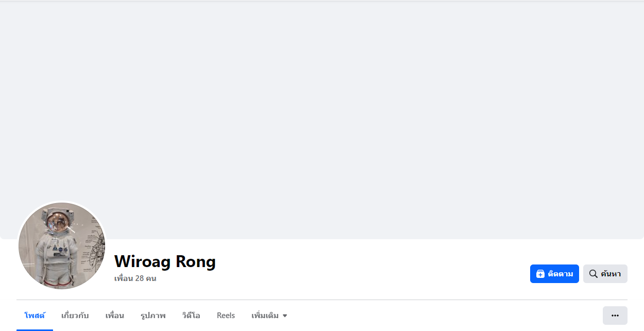Switch to the โพสต์ tab
The height and width of the screenshot is (331, 644).
point(35,316)
